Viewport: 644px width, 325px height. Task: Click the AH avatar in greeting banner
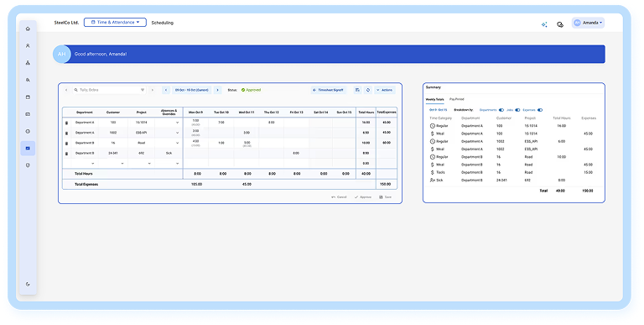61,54
